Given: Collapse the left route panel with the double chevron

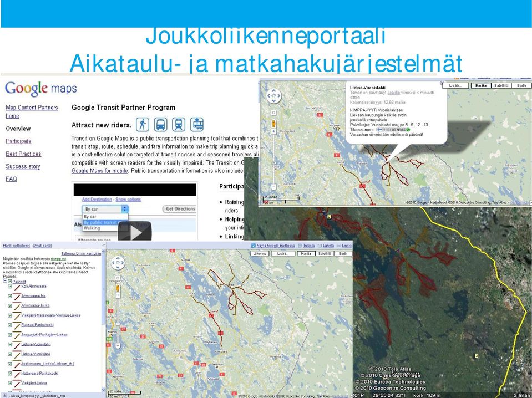Looking at the screenshot, I should tap(104, 246).
